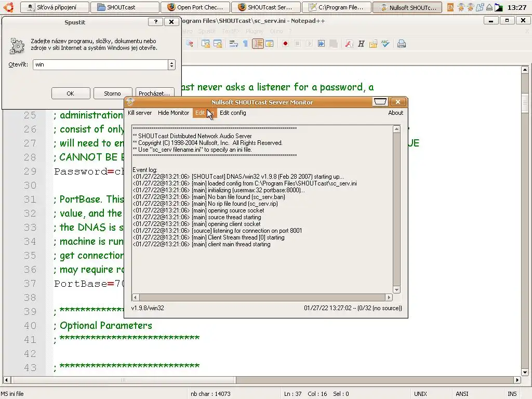Click the log pane scroll right arrow
This screenshot has height=399, width=532.
click(x=389, y=297)
